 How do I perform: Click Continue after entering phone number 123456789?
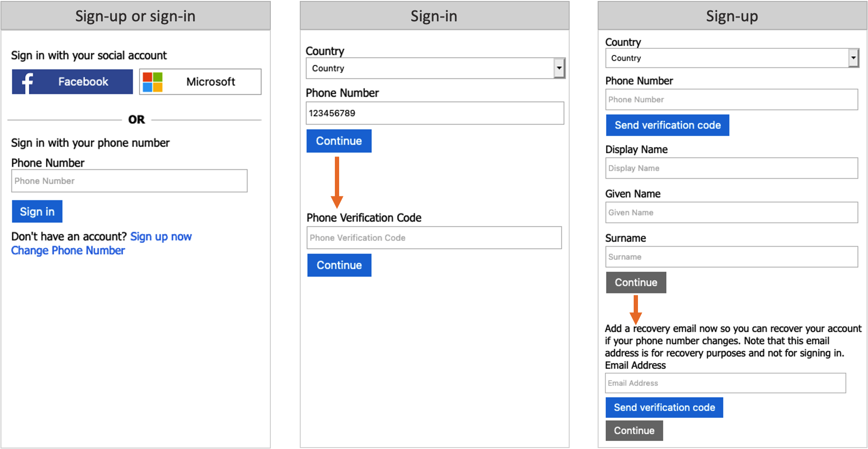coord(339,141)
